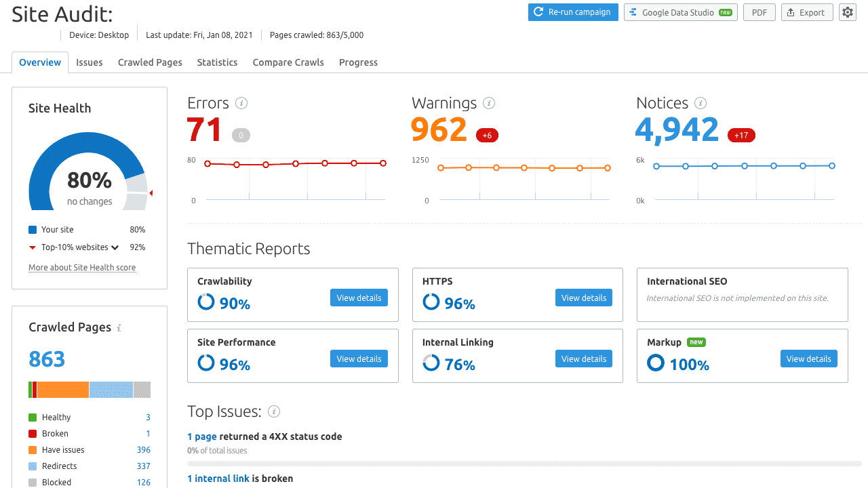
Task: Open the Export menu
Action: pyautogui.click(x=807, y=12)
